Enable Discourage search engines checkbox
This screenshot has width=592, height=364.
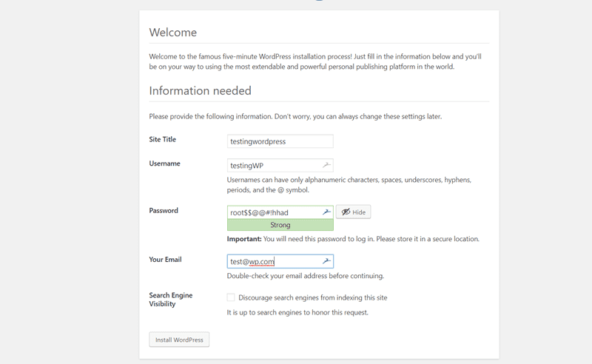(x=231, y=297)
